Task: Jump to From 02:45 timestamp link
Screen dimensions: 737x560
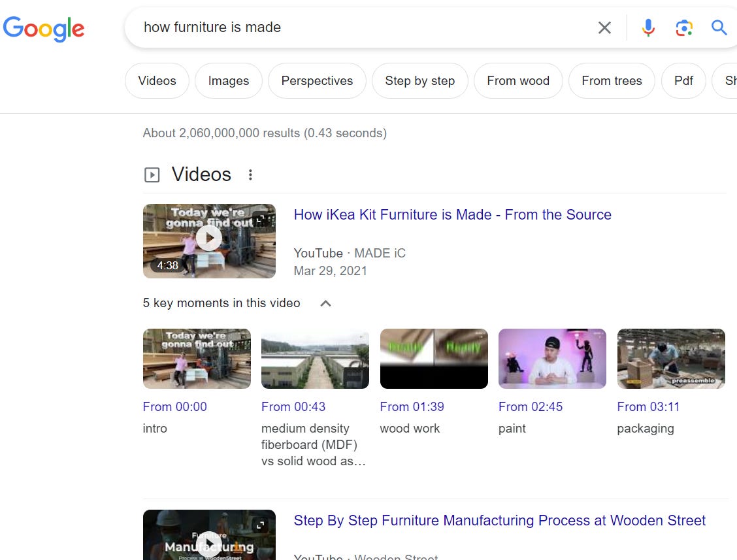Action: click(x=530, y=406)
